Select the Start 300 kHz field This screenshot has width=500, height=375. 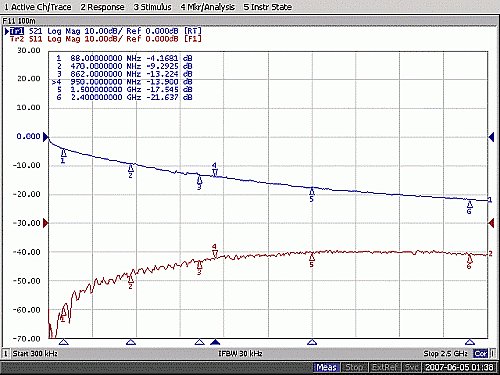[x=35, y=353]
